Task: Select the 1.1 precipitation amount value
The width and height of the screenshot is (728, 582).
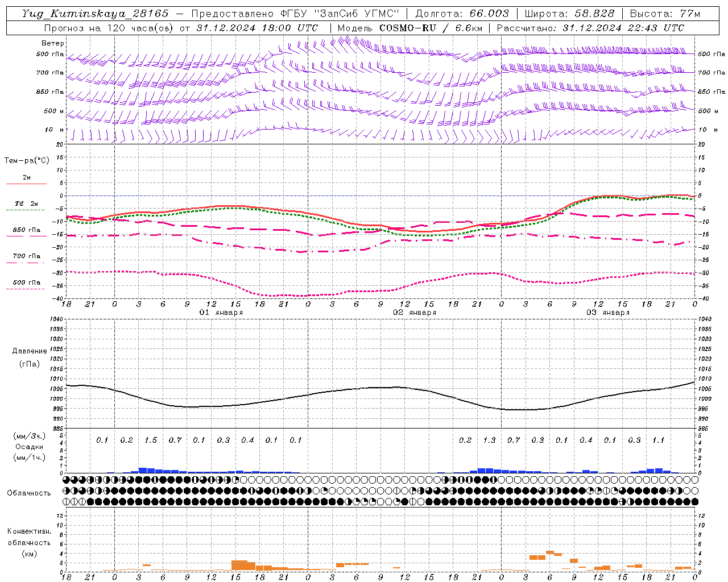Action: [x=659, y=440]
